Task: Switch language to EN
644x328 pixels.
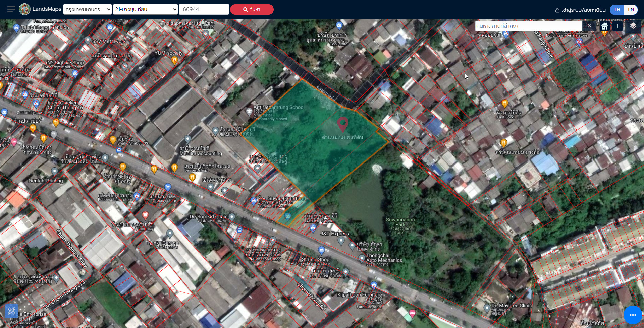Action: point(631,10)
